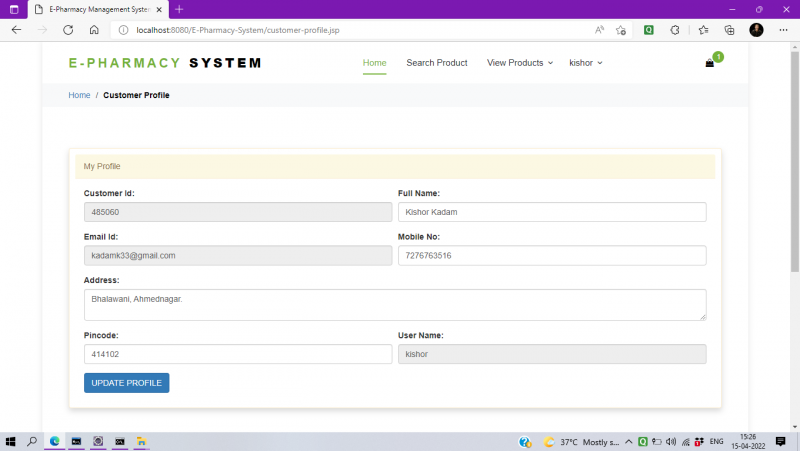Switch ENG input language
The width and height of the screenshot is (800, 451).
pyautogui.click(x=716, y=442)
